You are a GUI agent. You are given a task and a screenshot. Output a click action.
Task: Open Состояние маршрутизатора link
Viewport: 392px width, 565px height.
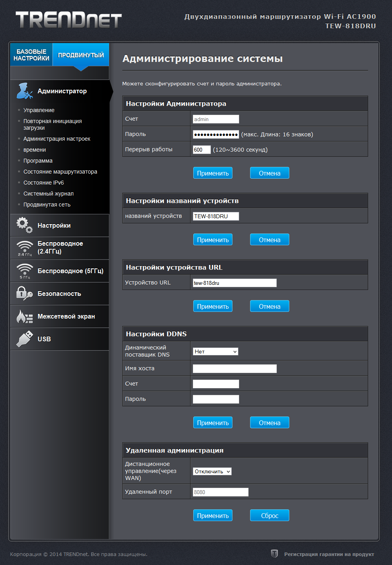coord(60,172)
